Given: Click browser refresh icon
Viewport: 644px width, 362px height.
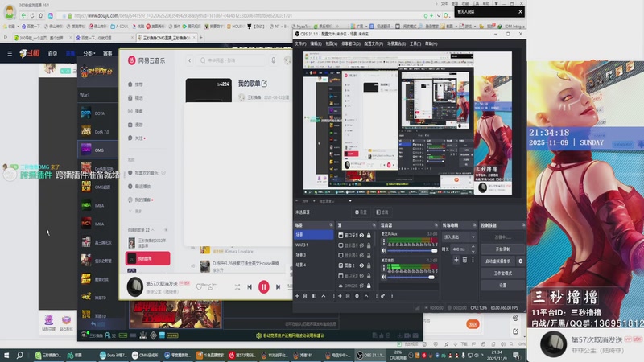Looking at the screenshot, I should point(32,15).
